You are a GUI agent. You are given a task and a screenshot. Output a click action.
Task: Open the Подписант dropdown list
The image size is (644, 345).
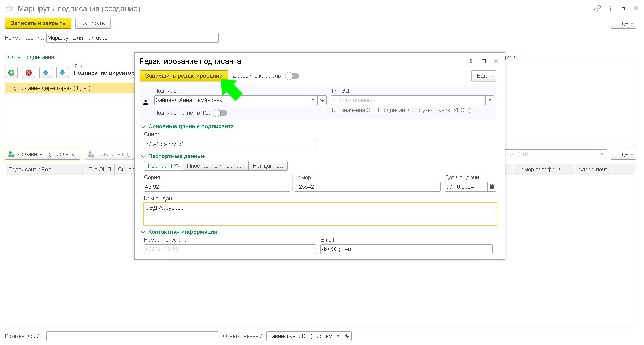point(313,100)
